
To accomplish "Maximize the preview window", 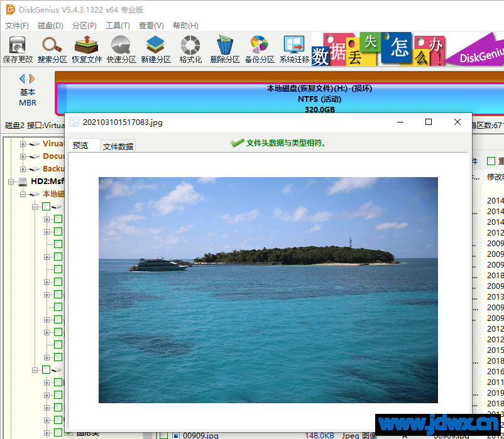I will point(429,122).
